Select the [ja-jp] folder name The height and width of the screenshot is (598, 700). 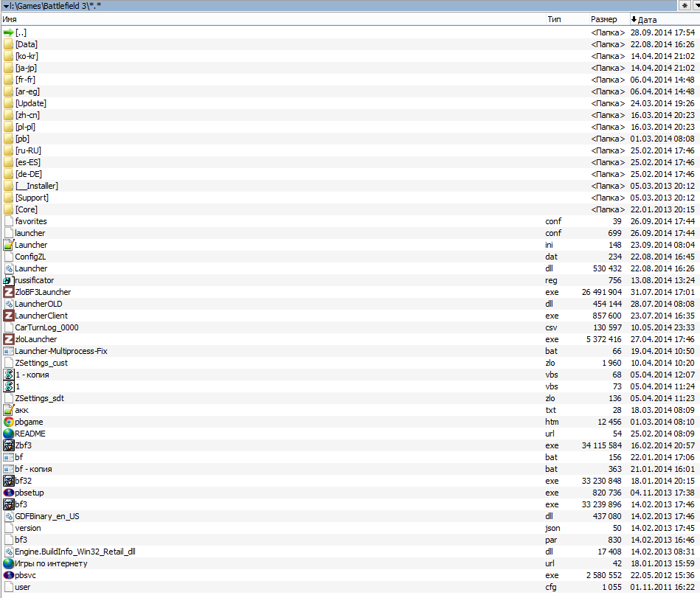[x=26, y=68]
